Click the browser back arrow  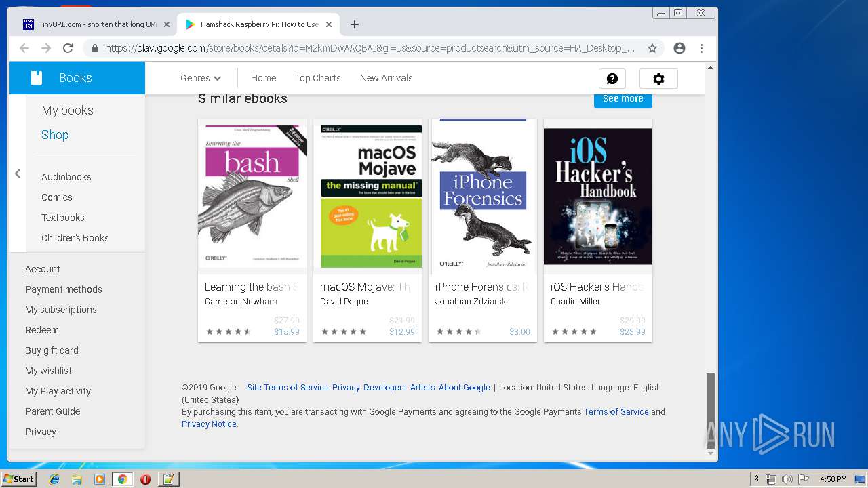point(24,48)
